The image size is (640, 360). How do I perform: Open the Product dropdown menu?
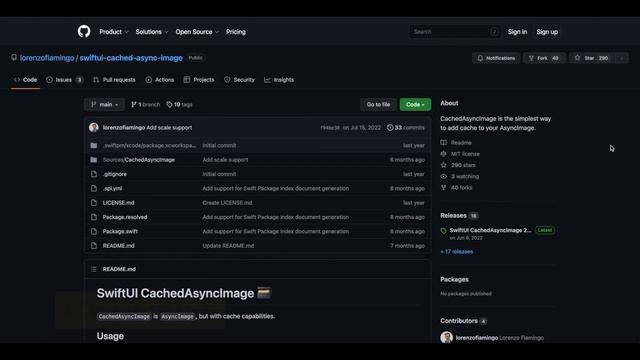(x=113, y=32)
